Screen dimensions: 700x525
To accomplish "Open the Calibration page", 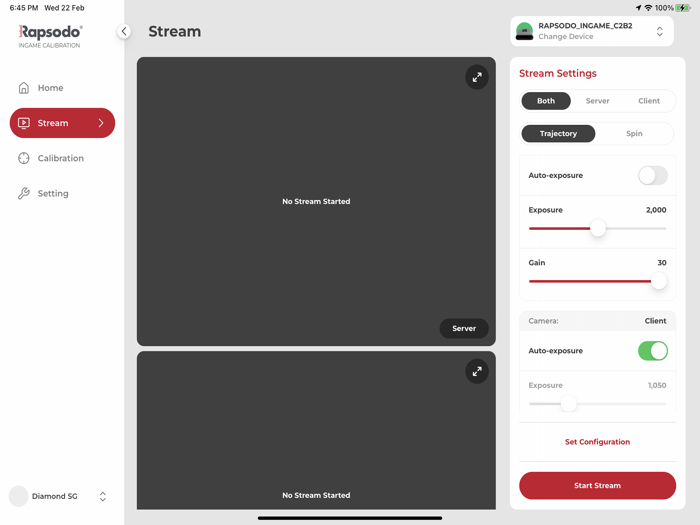I will pos(62,158).
